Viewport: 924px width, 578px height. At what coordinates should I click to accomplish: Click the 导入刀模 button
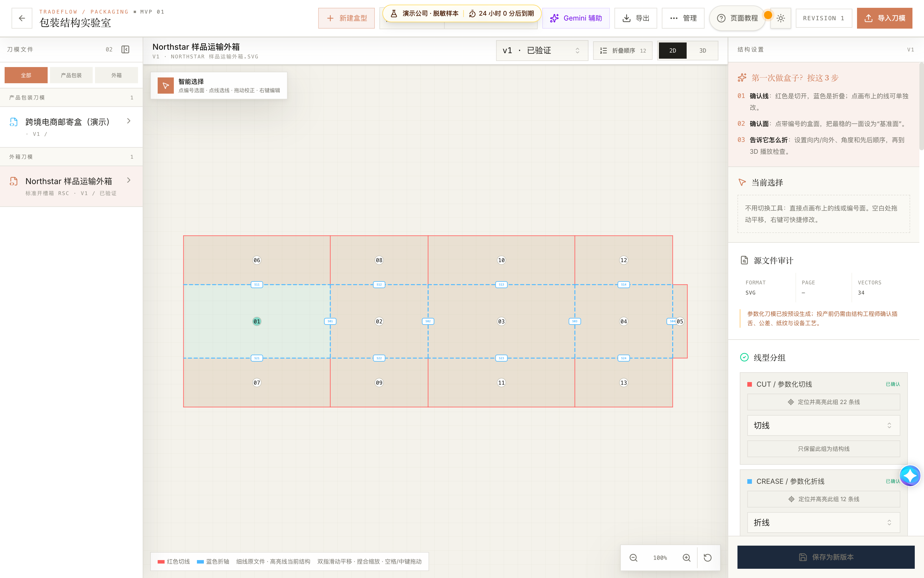[x=885, y=18]
